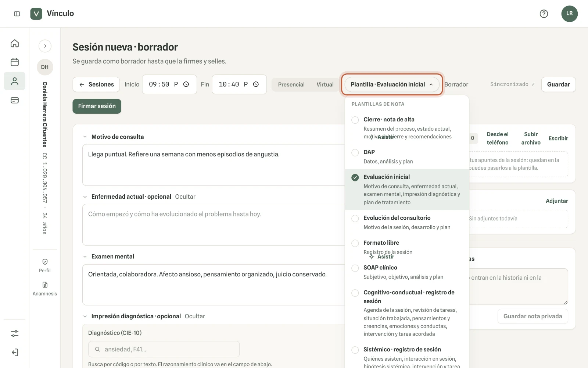Viewport: 588px width, 368px height.
Task: Click the CIE-10 diagnosis search field
Action: pyautogui.click(x=164, y=349)
